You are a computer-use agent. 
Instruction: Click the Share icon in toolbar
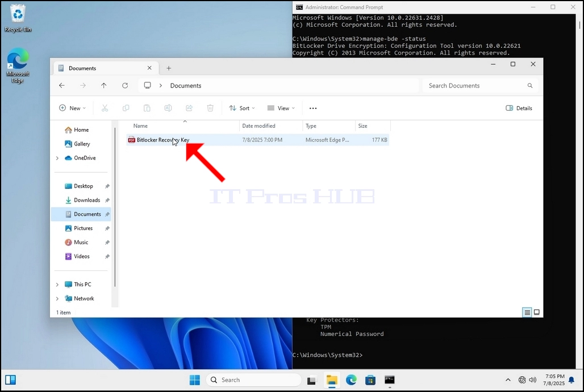(x=189, y=108)
